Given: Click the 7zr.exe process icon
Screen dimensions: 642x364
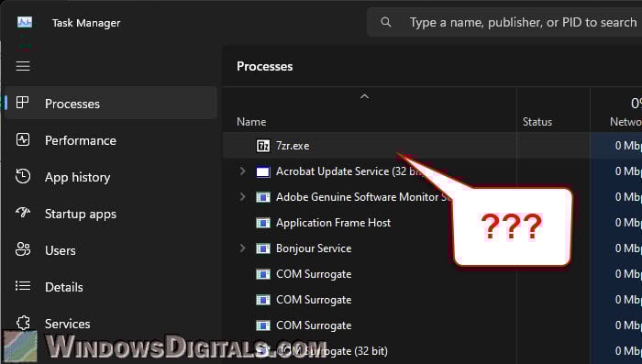Looking at the screenshot, I should tap(263, 146).
